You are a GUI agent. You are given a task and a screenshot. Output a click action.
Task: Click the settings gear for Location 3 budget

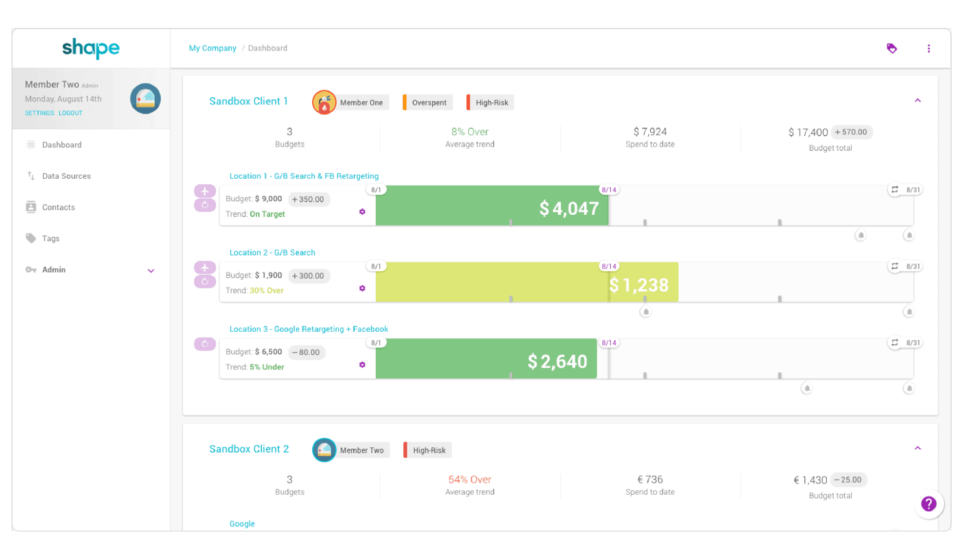click(361, 364)
